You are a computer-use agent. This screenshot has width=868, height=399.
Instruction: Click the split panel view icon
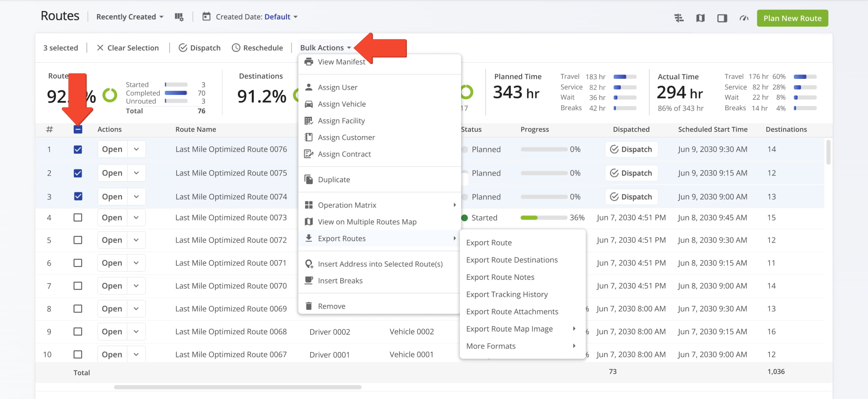click(x=722, y=18)
